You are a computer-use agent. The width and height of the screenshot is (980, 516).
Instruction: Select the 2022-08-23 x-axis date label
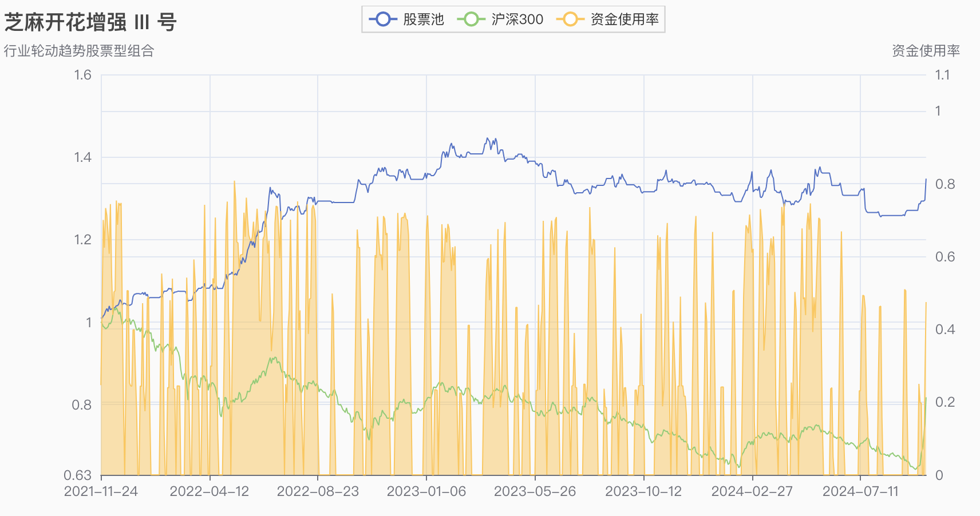tap(318, 491)
